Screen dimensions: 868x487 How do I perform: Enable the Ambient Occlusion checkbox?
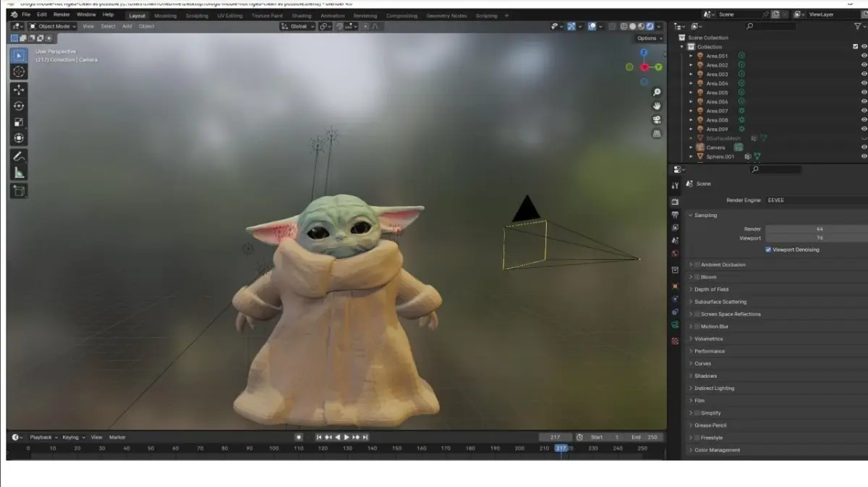coord(697,265)
